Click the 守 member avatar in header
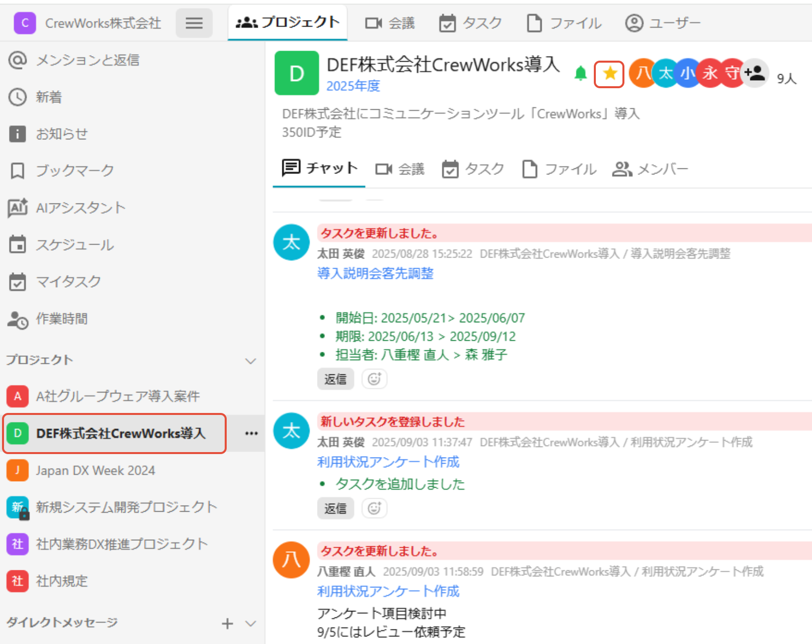The image size is (812, 644). pos(732,73)
